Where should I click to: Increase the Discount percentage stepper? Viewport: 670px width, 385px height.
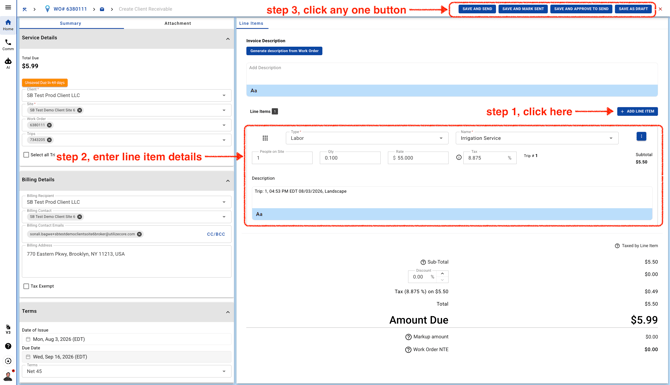442,273
